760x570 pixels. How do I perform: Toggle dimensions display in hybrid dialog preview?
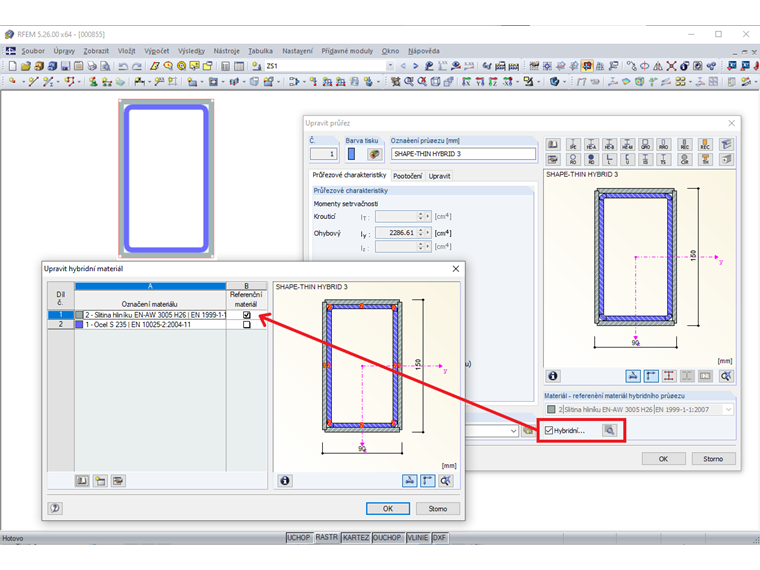coord(410,480)
